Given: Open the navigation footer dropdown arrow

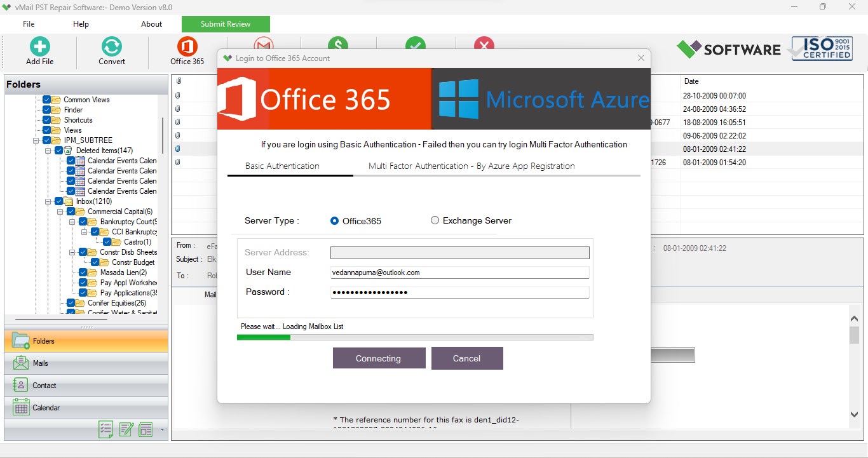Looking at the screenshot, I should [x=162, y=430].
